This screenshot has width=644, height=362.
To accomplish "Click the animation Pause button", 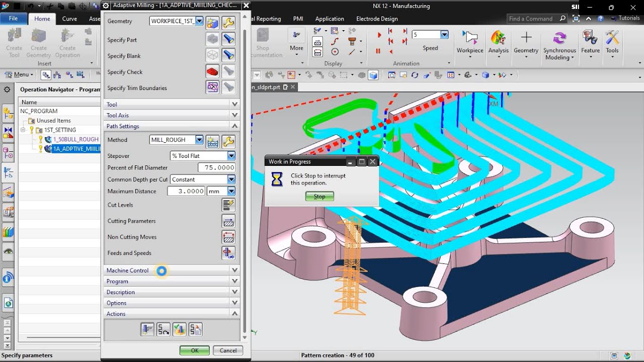I will click(378, 51).
